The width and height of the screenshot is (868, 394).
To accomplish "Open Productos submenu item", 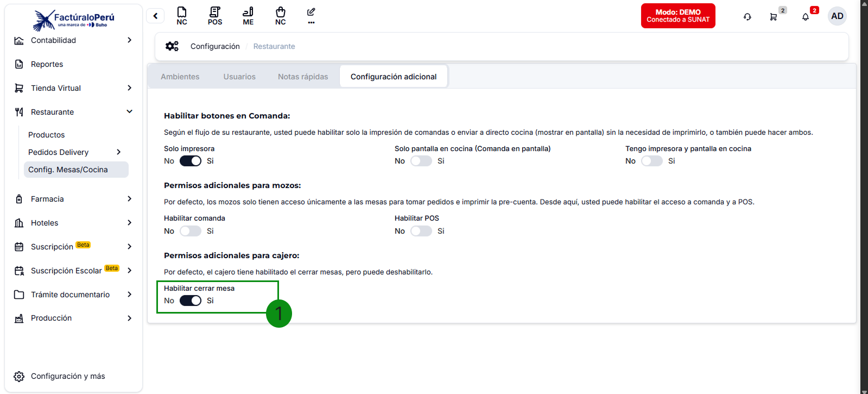I will click(x=47, y=135).
